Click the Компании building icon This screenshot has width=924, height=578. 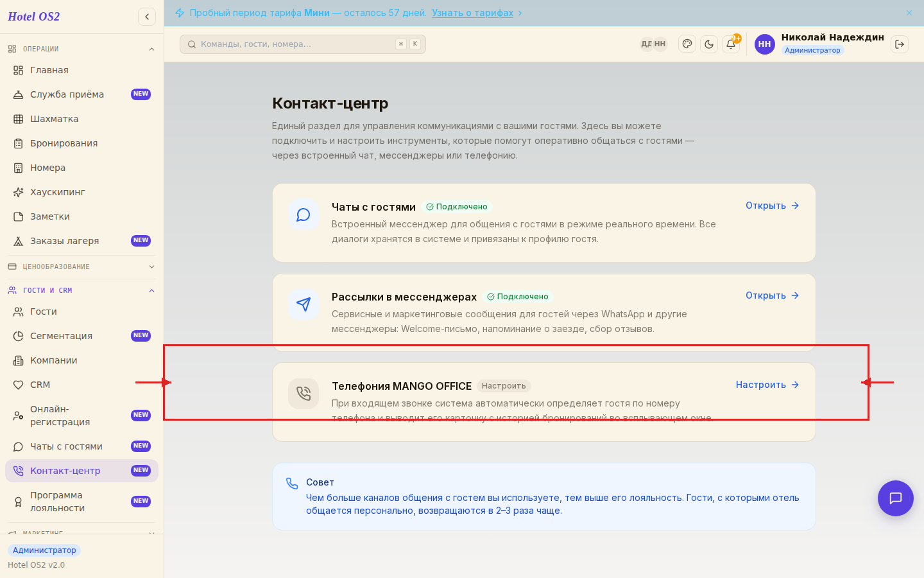click(19, 360)
